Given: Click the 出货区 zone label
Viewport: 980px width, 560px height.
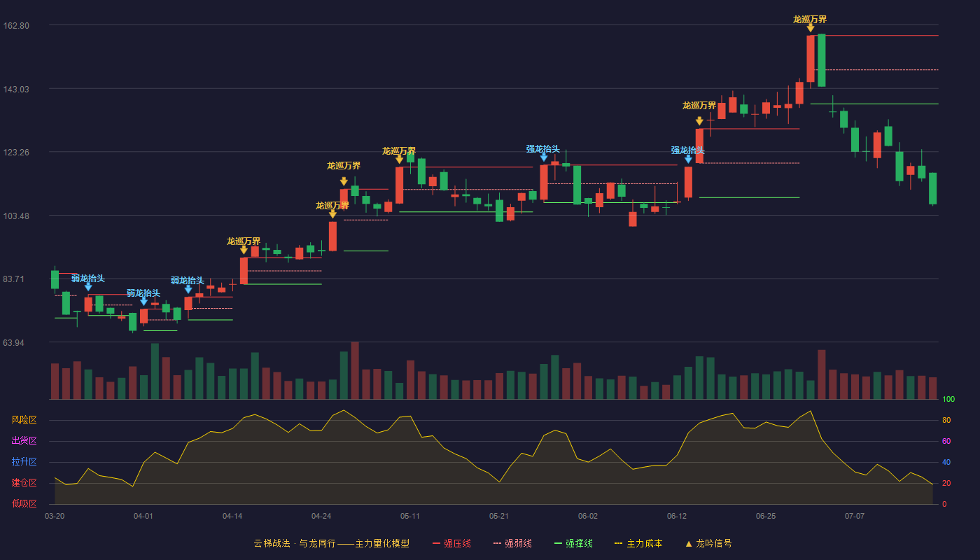Looking at the screenshot, I should point(24,441).
